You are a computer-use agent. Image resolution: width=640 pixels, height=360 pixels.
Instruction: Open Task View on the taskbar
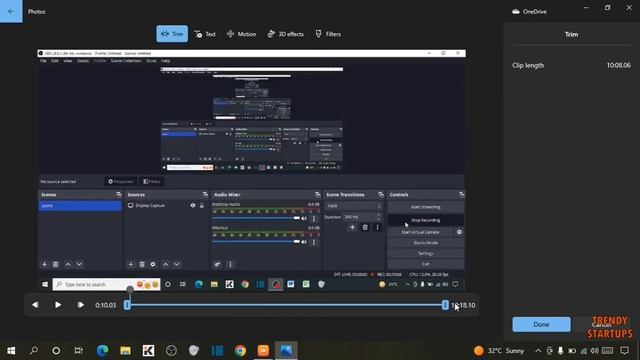tap(78, 351)
